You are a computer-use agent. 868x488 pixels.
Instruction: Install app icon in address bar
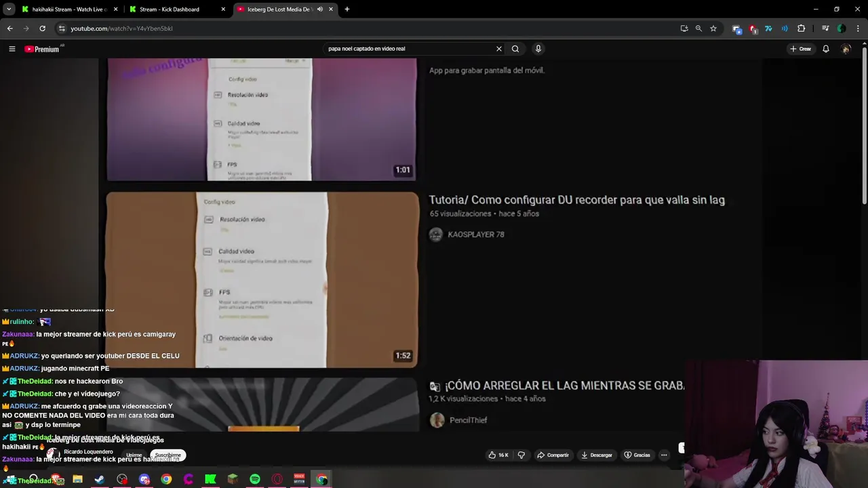[684, 28]
